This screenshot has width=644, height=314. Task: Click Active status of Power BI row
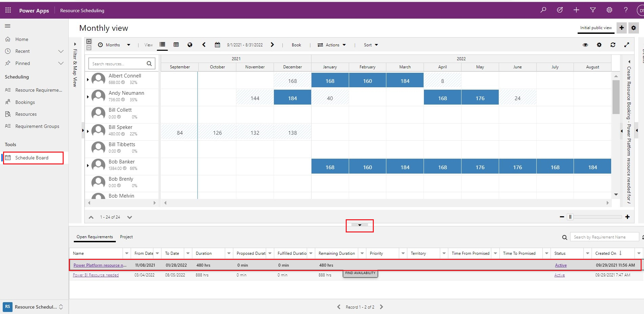[559, 275]
